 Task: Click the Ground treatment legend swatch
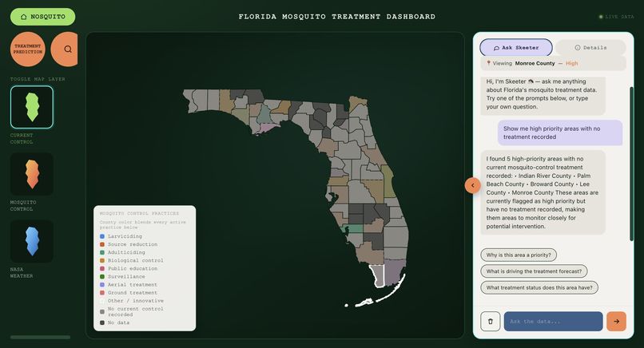tap(102, 293)
